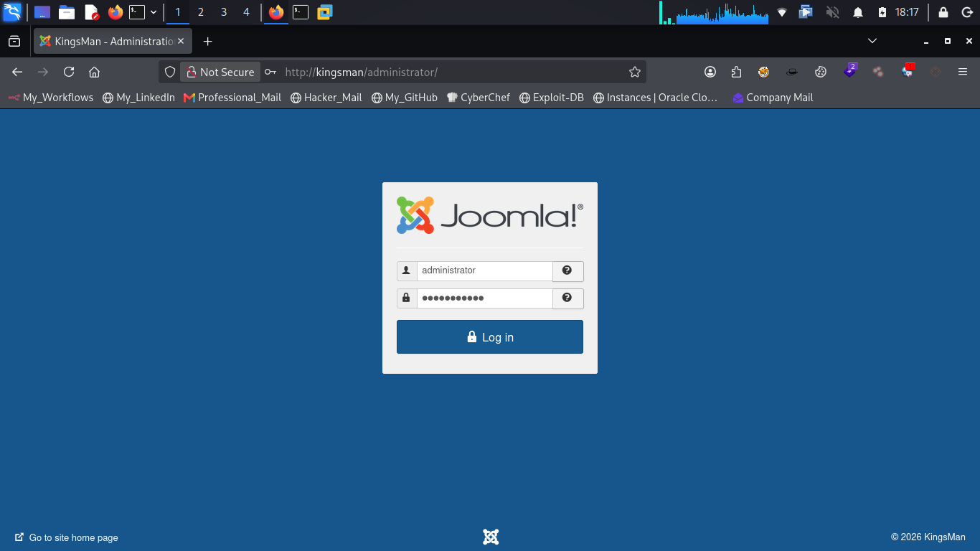Screen dimensions: 980x551
Task: Open the Firefox hamburger application menu
Action: (963, 72)
